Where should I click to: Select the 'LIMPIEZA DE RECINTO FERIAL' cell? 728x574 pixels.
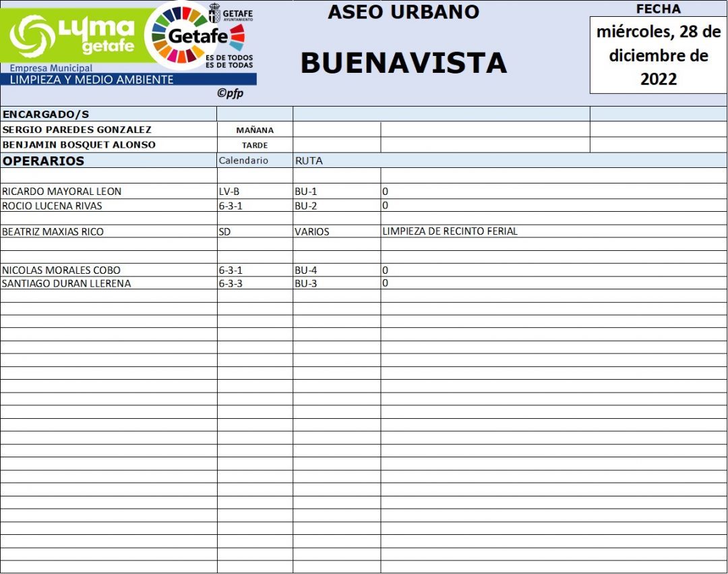click(450, 231)
